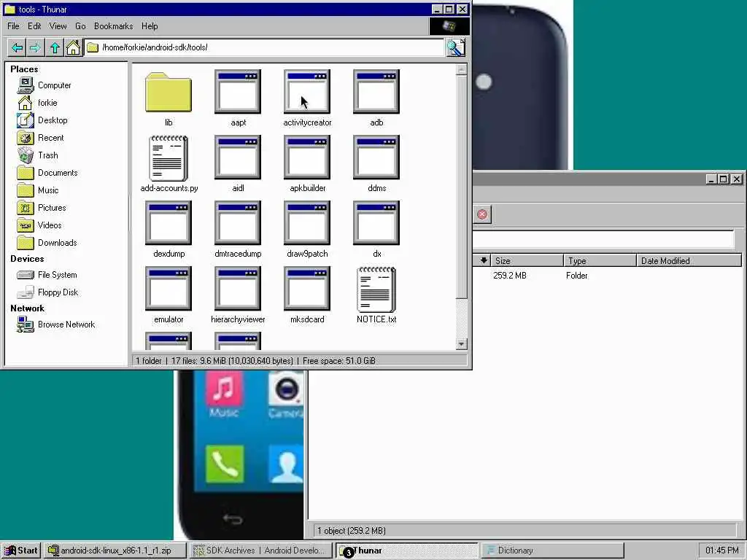Go to parent folder with up arrow
747x560 pixels.
(x=55, y=47)
